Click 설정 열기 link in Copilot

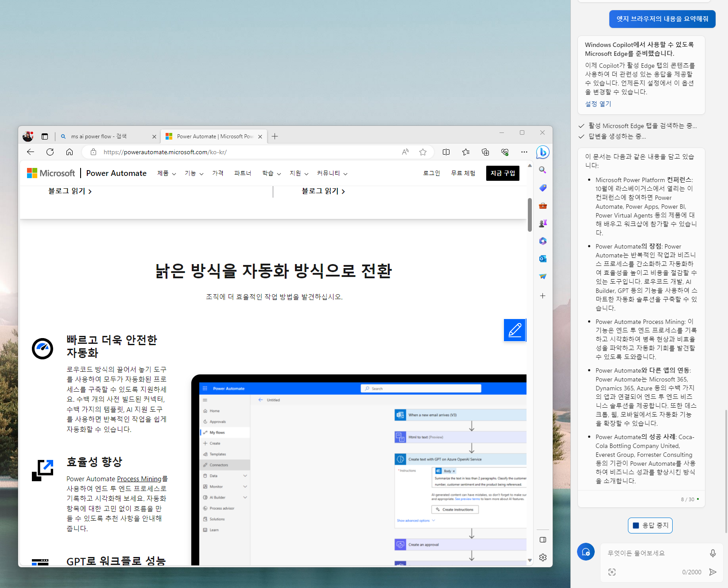coord(598,104)
